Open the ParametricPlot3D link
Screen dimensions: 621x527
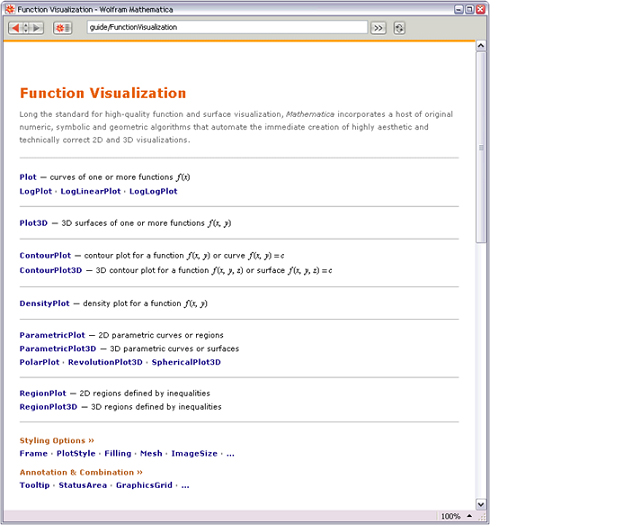(x=58, y=348)
